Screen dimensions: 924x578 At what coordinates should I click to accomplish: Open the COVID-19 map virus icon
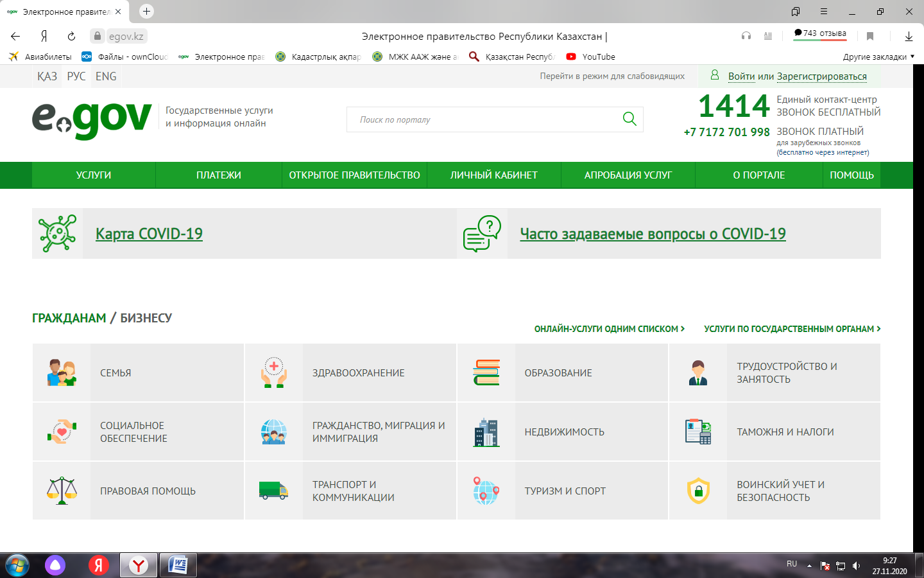(57, 233)
